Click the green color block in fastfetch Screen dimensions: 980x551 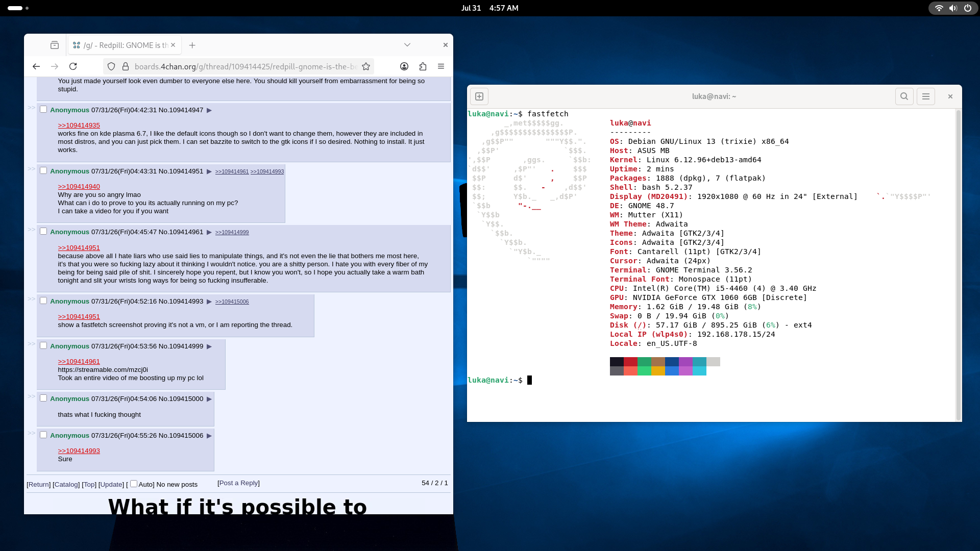tap(644, 362)
